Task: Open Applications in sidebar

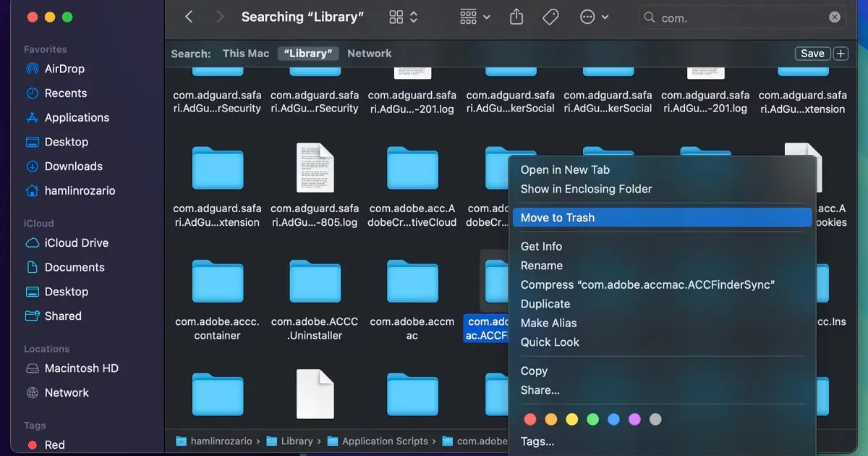Action: pyautogui.click(x=77, y=117)
